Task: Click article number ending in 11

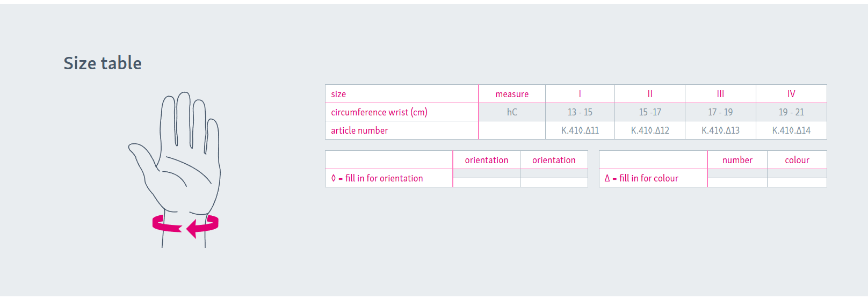Action: pos(580,130)
